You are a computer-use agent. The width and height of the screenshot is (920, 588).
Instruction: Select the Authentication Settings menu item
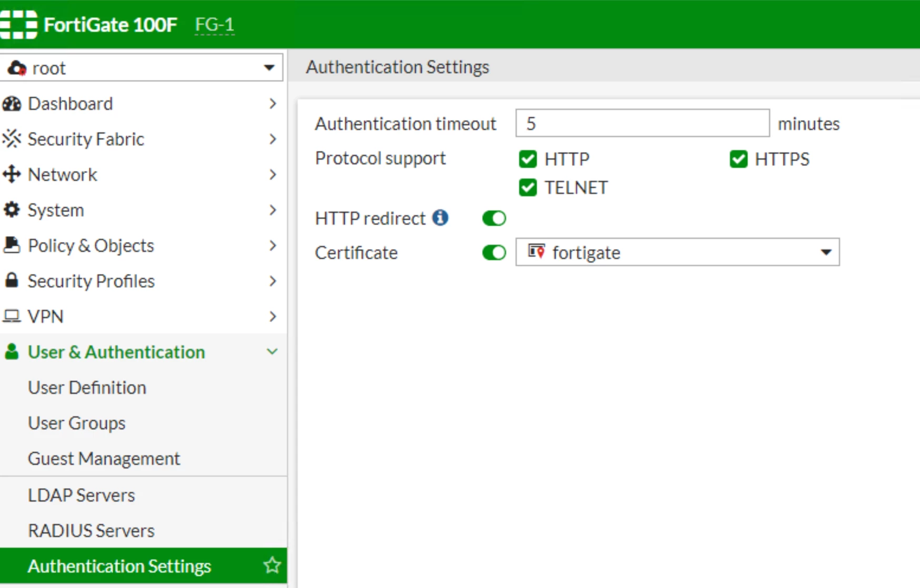(144, 566)
